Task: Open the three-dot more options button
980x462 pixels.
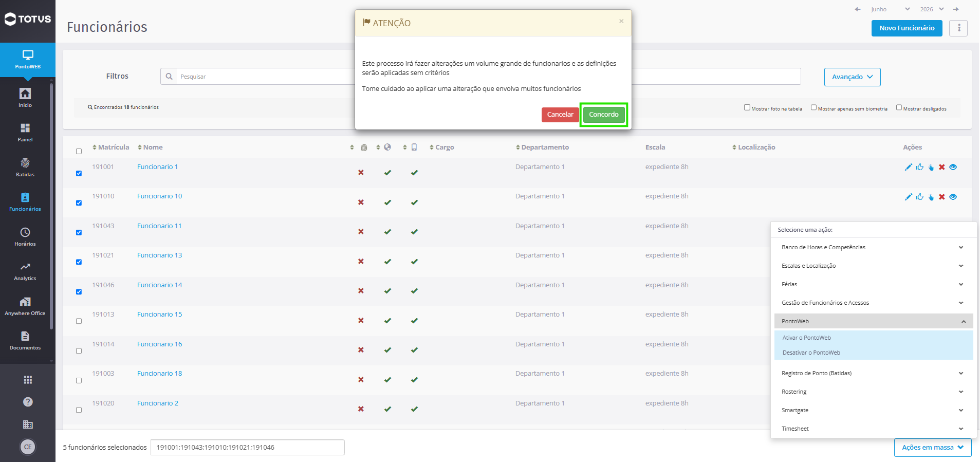Action: coord(959,28)
